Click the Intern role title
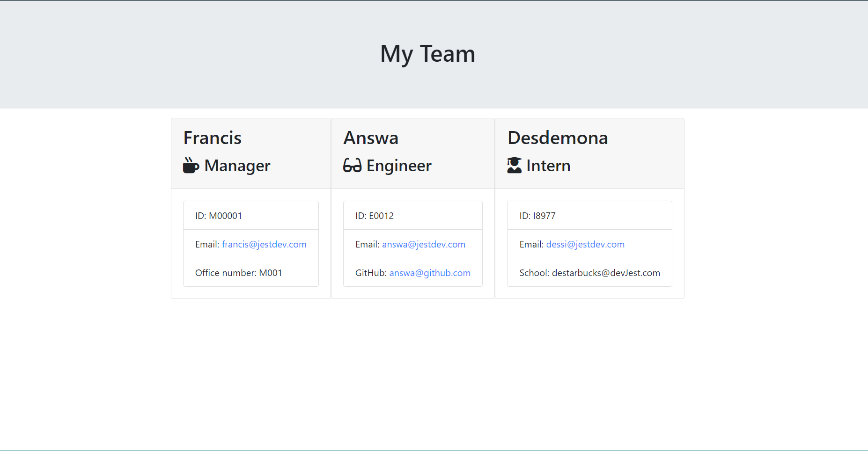Viewport: 868px width, 451px height. pyautogui.click(x=548, y=166)
